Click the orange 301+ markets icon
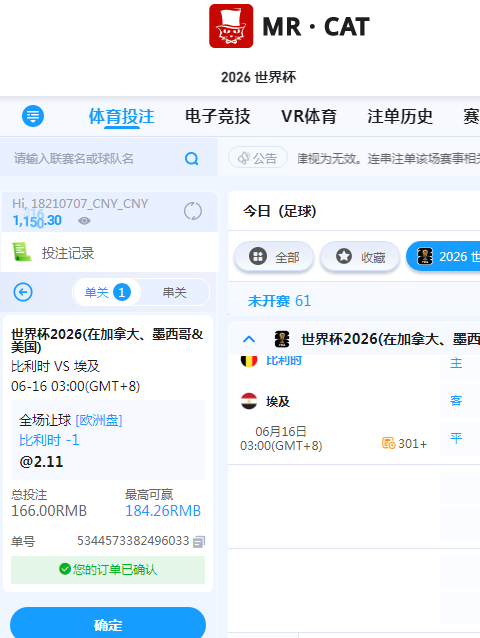Image resolution: width=480 pixels, height=638 pixels. point(388,443)
